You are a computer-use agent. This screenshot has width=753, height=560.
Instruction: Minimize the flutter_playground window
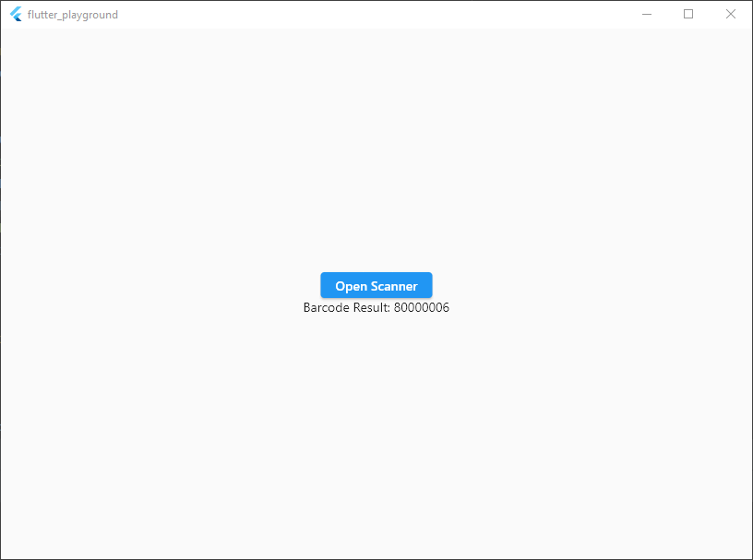[x=647, y=15]
